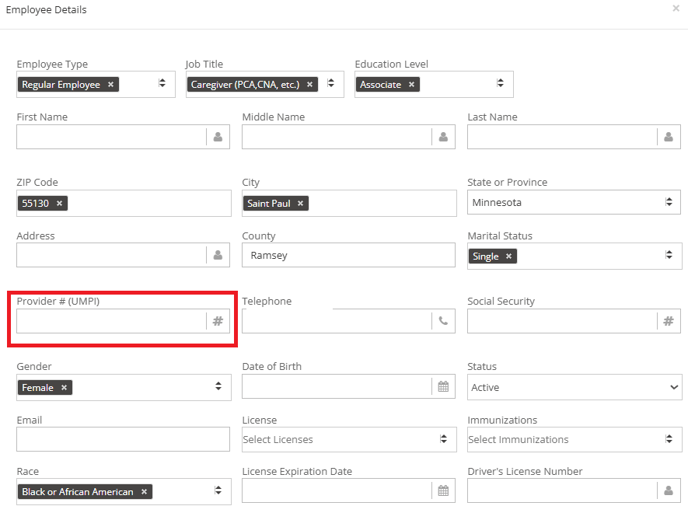Expand the Status dropdown showing Active
This screenshot has width=688, height=520.
pyautogui.click(x=574, y=387)
